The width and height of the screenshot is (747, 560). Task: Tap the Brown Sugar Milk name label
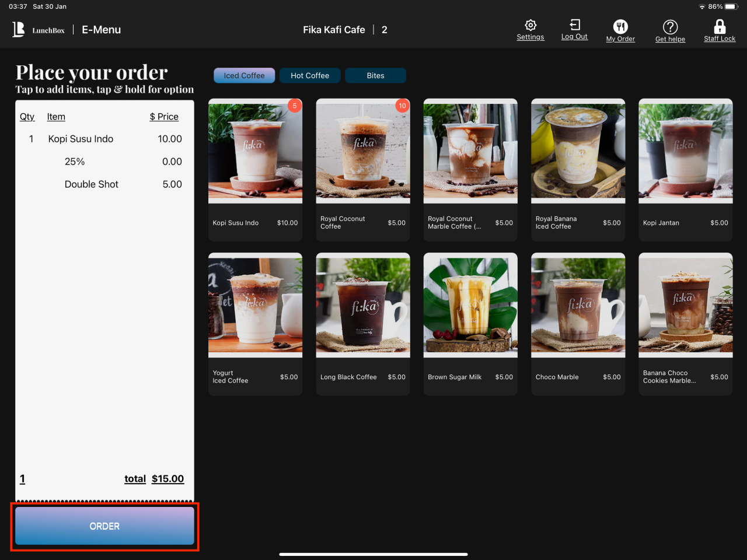click(455, 377)
